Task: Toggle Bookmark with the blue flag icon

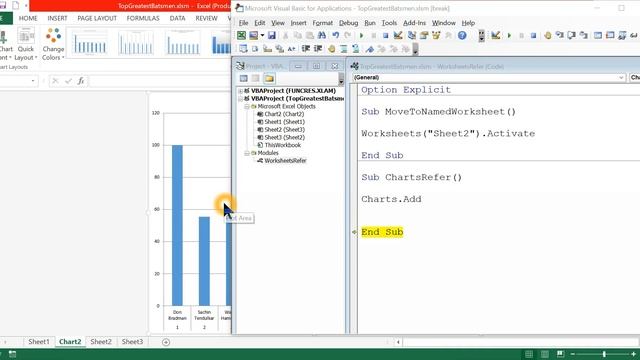Action: [369, 49]
